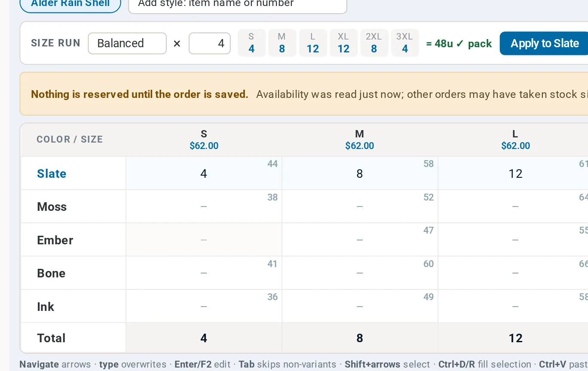Select the Slate S quantity cell

coord(204,173)
